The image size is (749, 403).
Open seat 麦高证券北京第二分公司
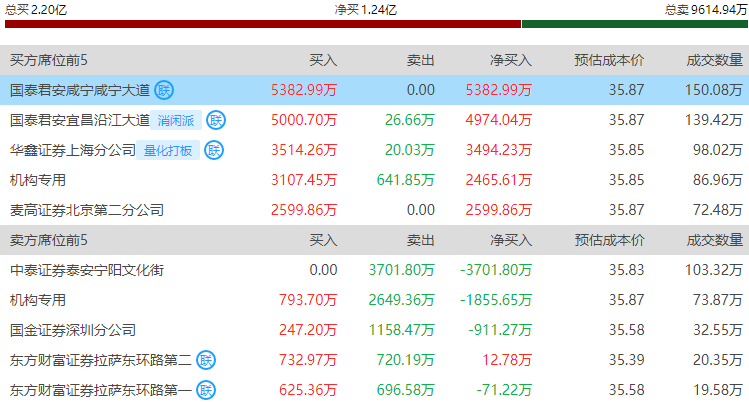click(x=87, y=210)
